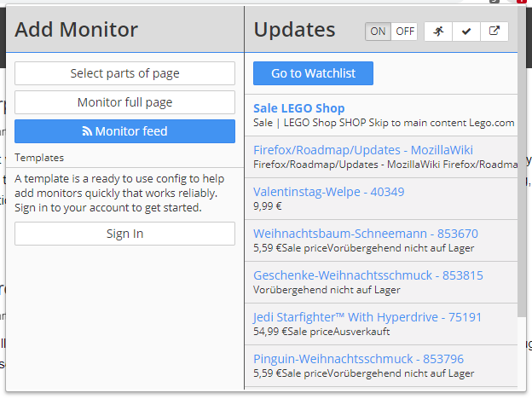Click Select parts of page button
This screenshot has height=399, width=532.
(x=124, y=73)
